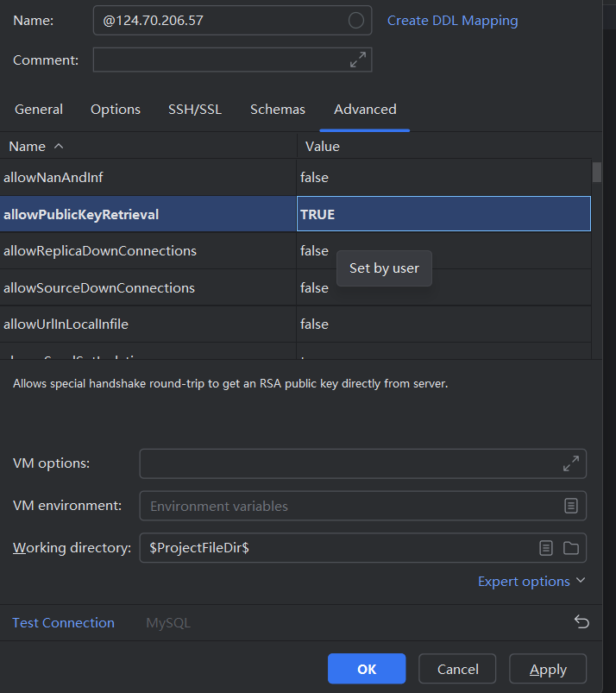616x693 pixels.
Task: Click the properties table vertical scrollbar
Action: pyautogui.click(x=597, y=173)
